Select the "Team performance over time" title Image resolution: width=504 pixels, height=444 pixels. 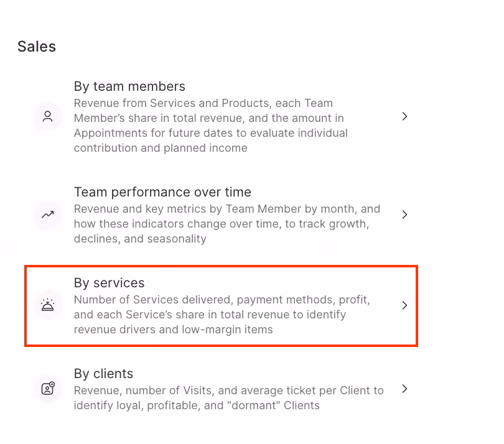[x=162, y=192]
